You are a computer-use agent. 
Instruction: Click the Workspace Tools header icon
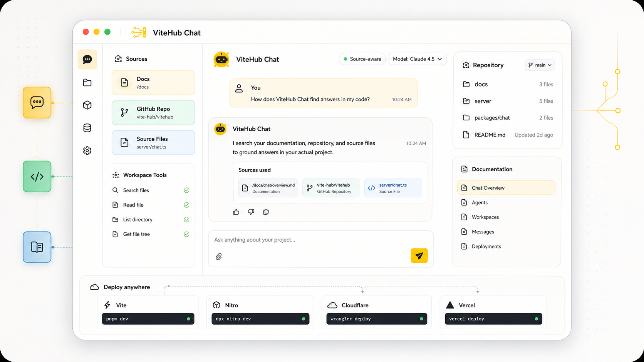click(116, 175)
